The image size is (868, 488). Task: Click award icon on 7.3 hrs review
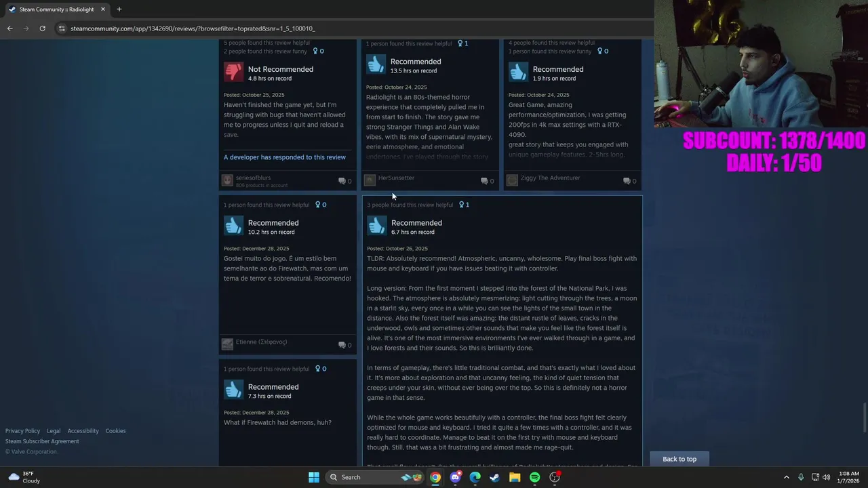(x=320, y=369)
